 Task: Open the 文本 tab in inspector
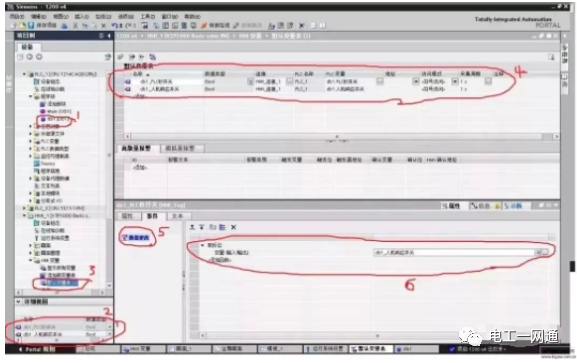pyautogui.click(x=178, y=216)
